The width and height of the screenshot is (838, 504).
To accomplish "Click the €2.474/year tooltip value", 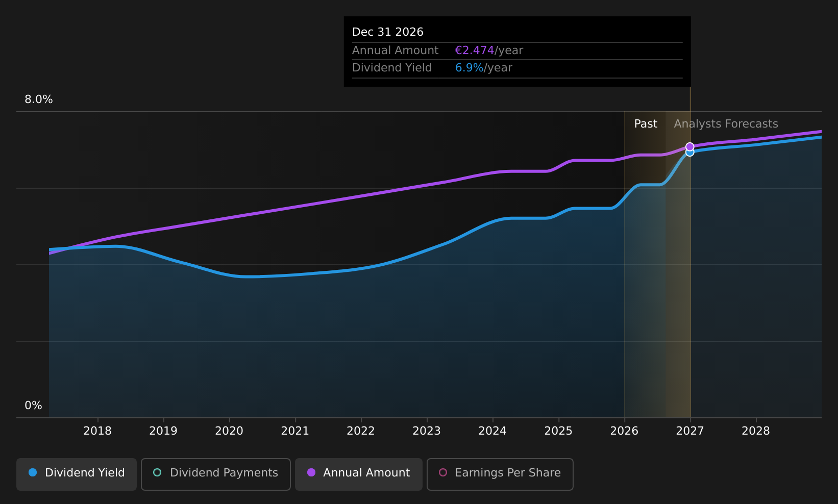I will click(489, 51).
